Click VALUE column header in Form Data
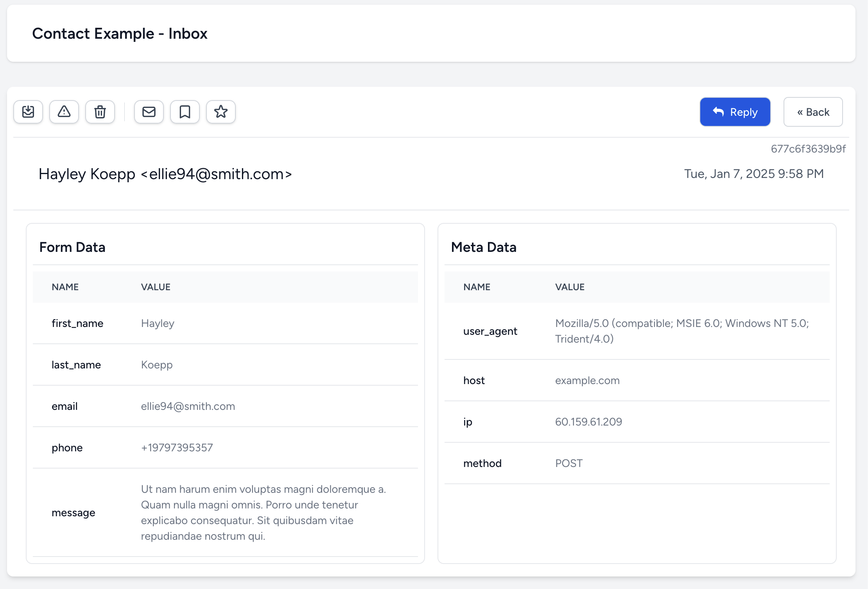 pyautogui.click(x=156, y=287)
